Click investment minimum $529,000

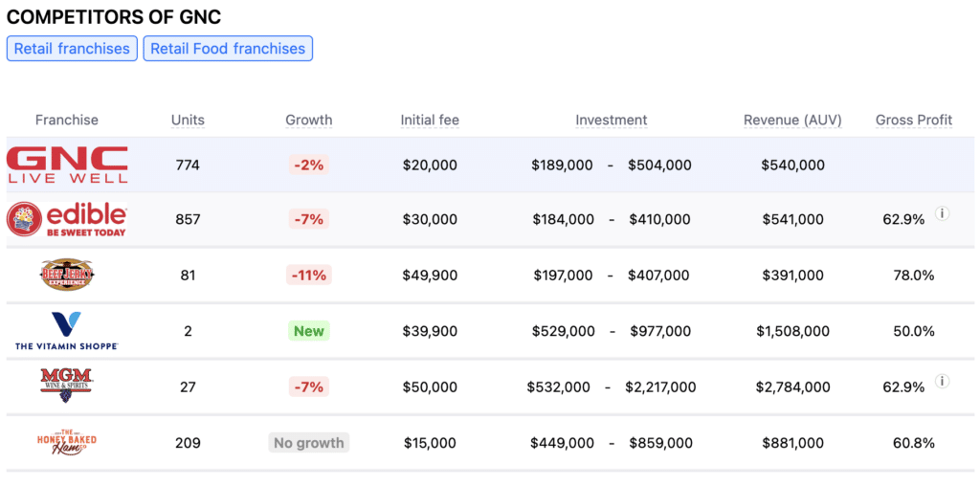[563, 331]
